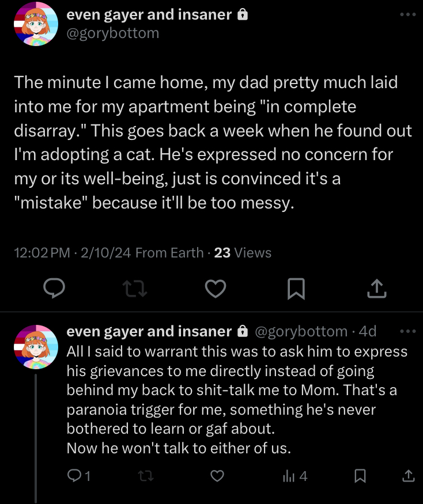423x504 pixels.
Task: Share the second tweet
Action: [x=409, y=476]
